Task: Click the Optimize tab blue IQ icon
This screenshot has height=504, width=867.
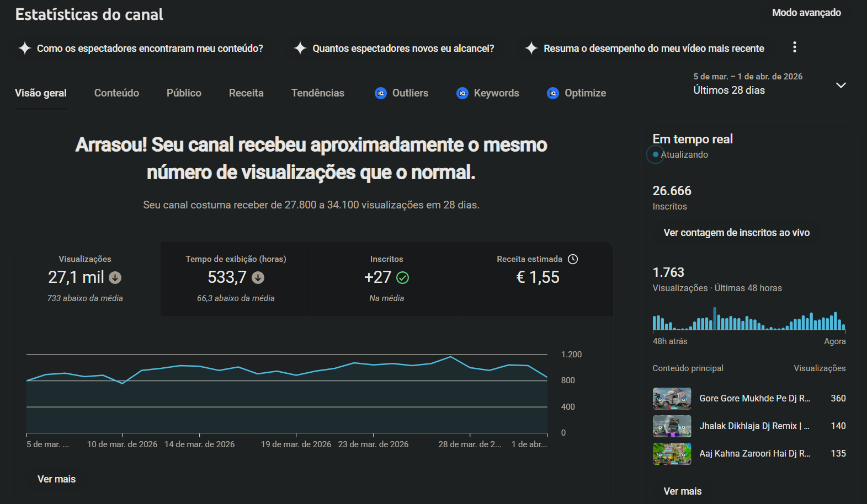Action: point(553,93)
